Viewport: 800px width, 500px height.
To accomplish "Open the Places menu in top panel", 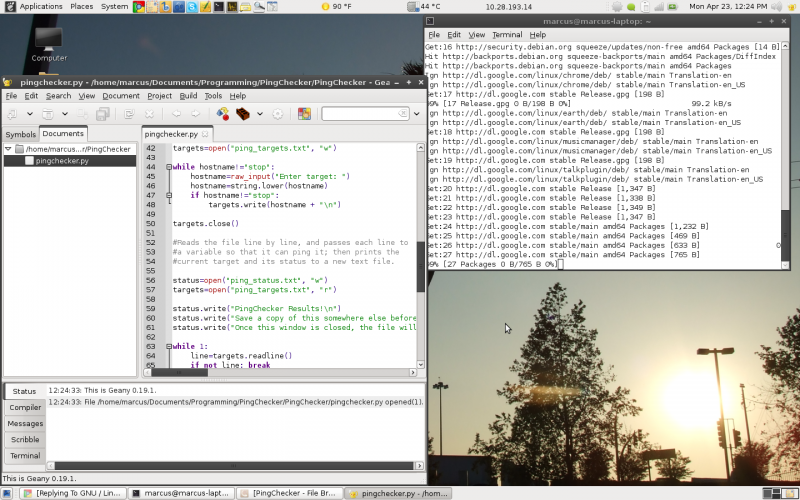I will pos(82,6).
